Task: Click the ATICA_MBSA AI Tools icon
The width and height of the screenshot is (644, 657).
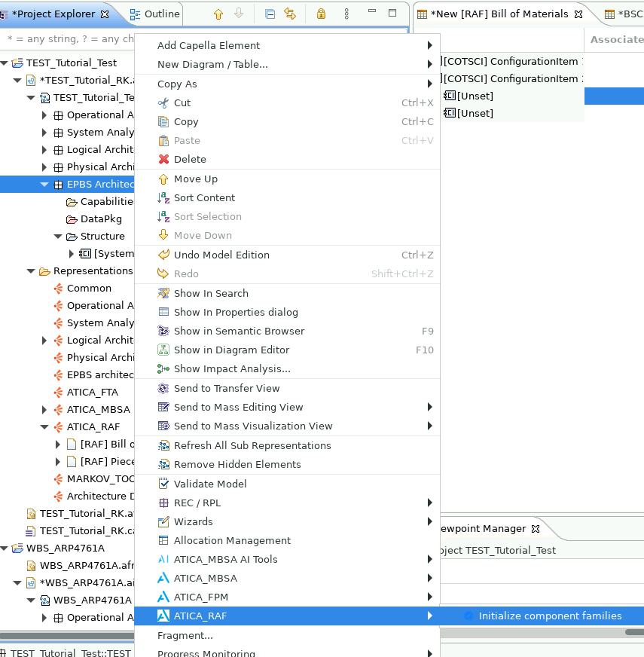Action: pyautogui.click(x=163, y=559)
